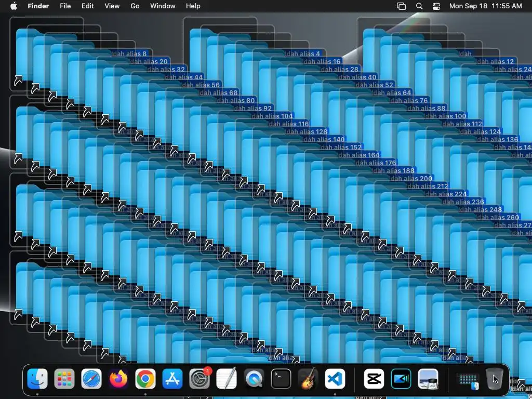Open the App Store dock icon
Viewport: 532px width, 399px height.
(x=172, y=379)
